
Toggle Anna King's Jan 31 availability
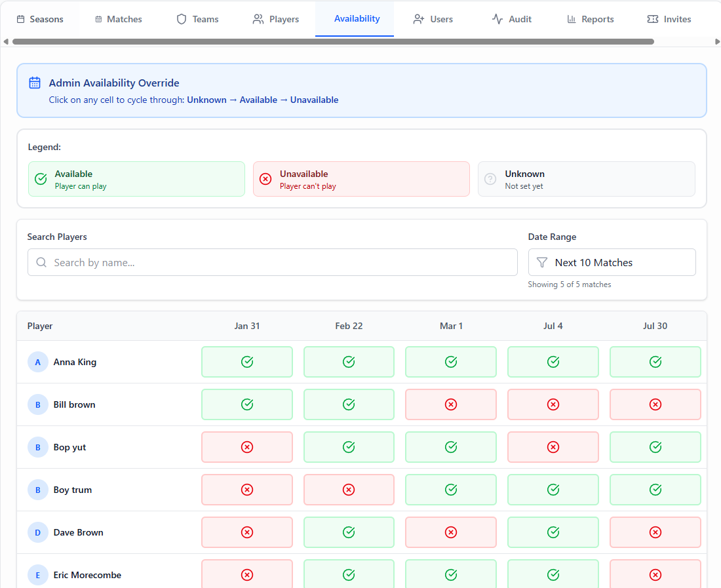pyautogui.click(x=247, y=362)
